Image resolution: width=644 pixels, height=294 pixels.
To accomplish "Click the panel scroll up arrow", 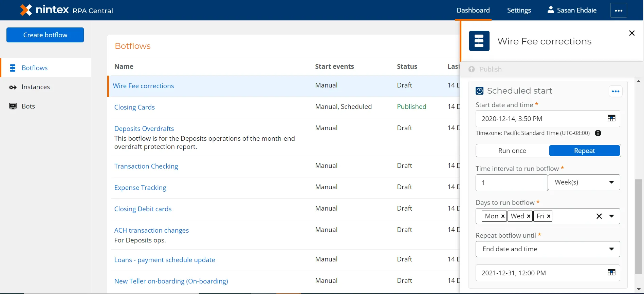I will click(x=639, y=81).
